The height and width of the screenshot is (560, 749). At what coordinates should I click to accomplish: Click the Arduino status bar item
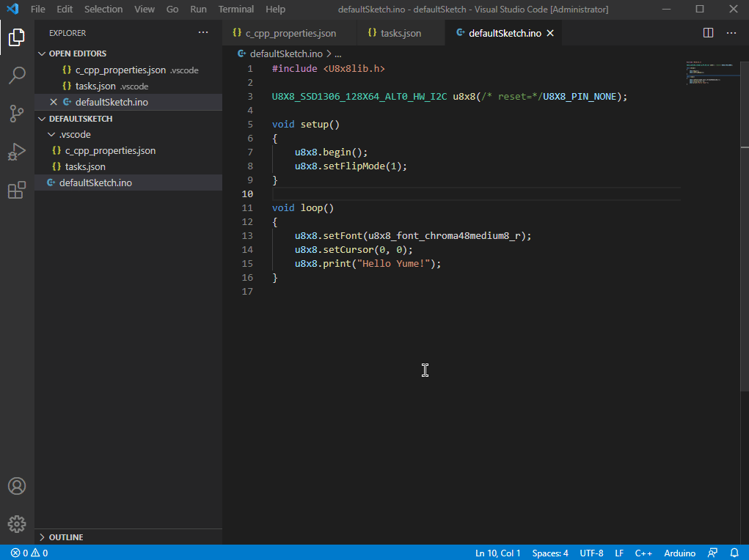coord(679,553)
